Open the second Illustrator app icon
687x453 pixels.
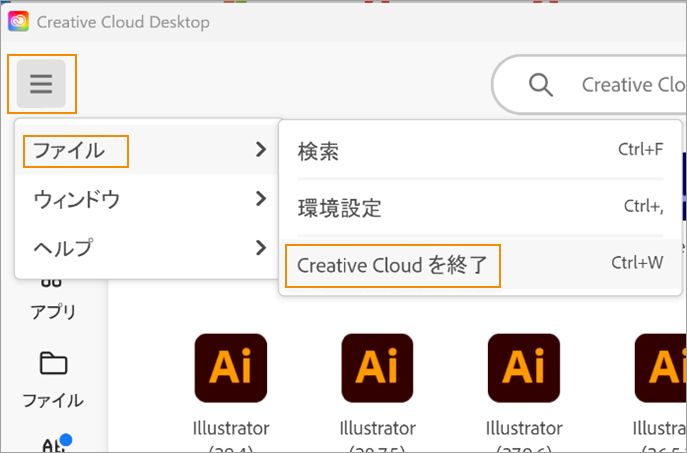click(377, 368)
